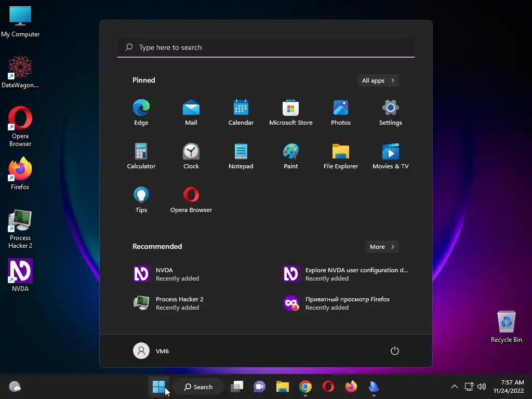This screenshot has height=399, width=532.
Task: Select the Firefox desktop shortcut
Action: 20,174
